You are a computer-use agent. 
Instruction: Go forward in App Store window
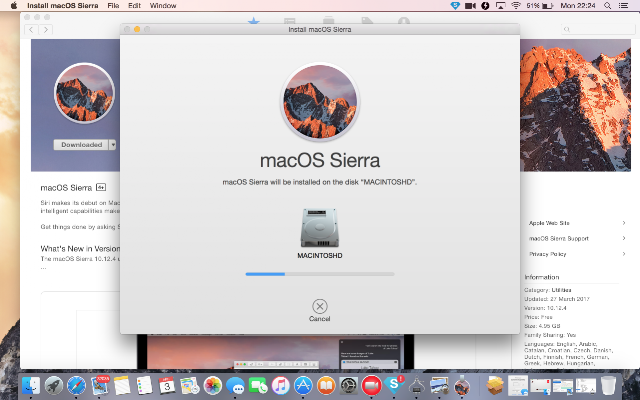click(46, 29)
